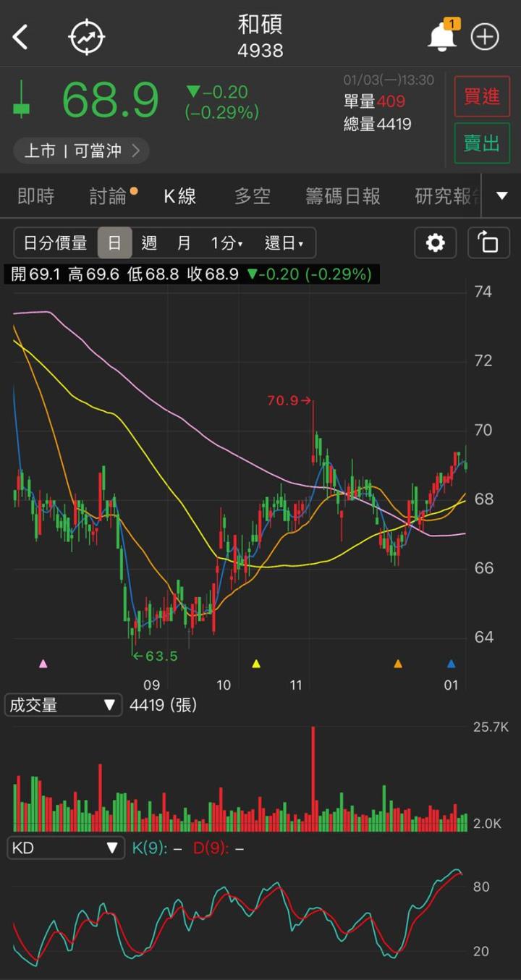
Task: Tap the tallest red volume bar
Action: click(313, 779)
